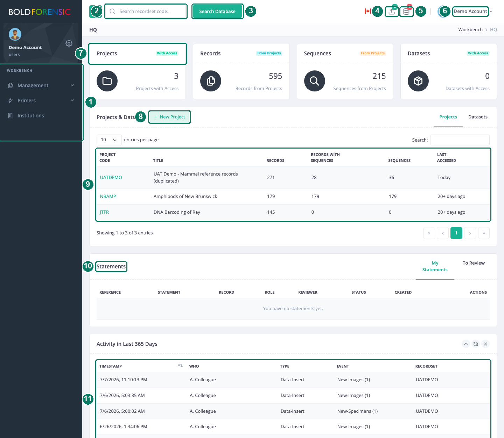Switch to the To Review tab
Viewport: 504px width, 438px height.
(x=474, y=263)
